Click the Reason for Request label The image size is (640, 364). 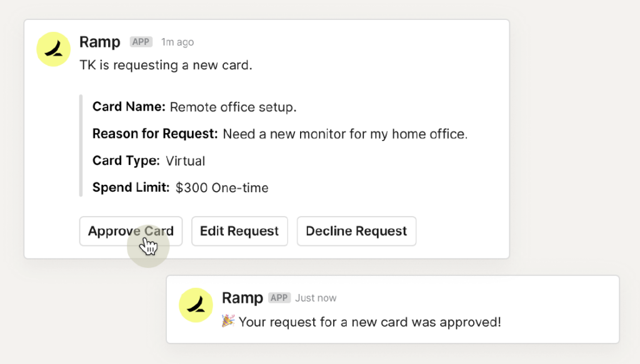(x=155, y=134)
